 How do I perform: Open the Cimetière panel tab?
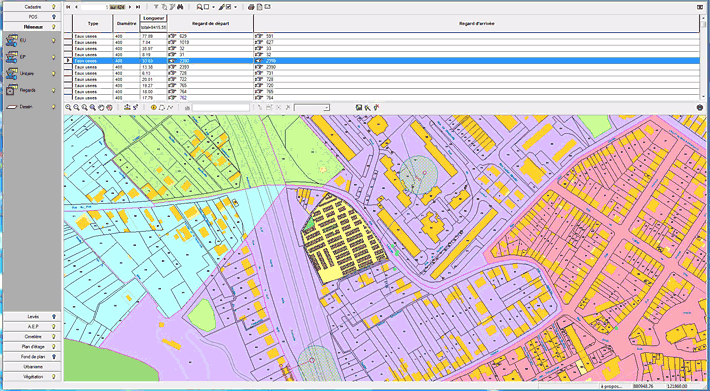coord(32,337)
